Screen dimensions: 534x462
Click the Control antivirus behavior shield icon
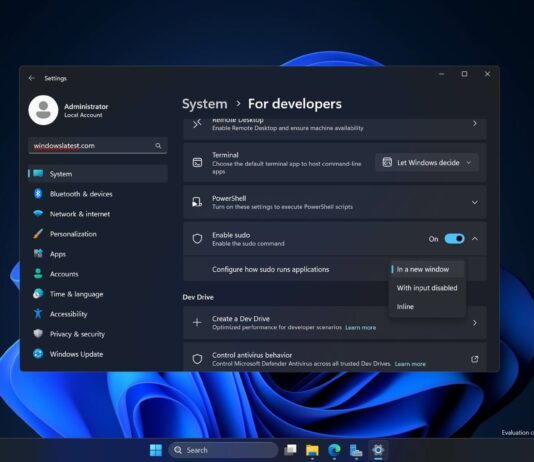[x=197, y=359]
